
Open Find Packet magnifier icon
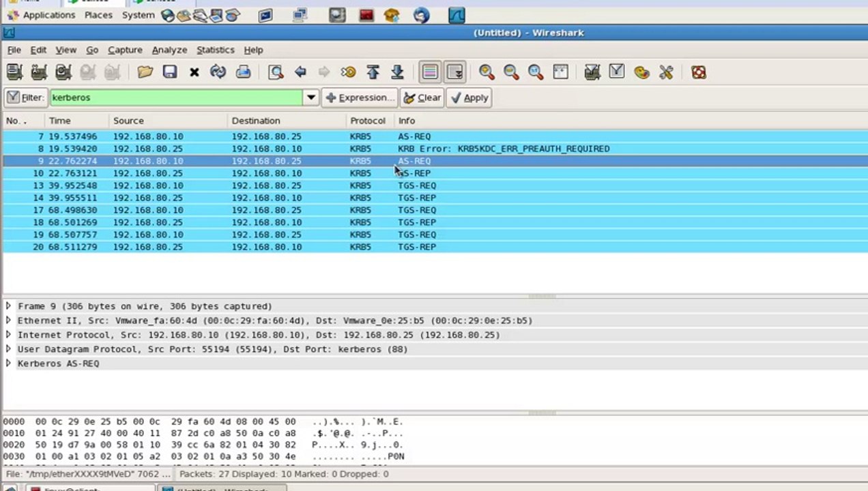click(276, 72)
